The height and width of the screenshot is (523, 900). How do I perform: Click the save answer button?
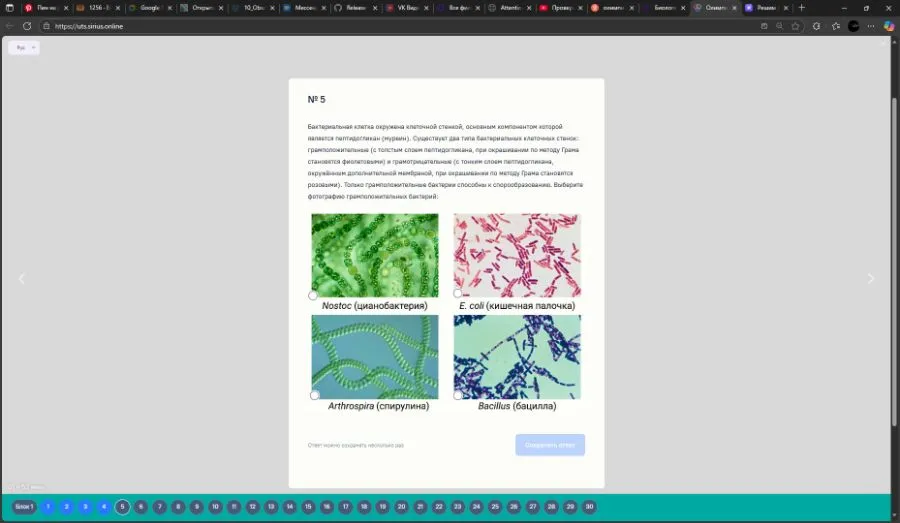click(x=550, y=445)
